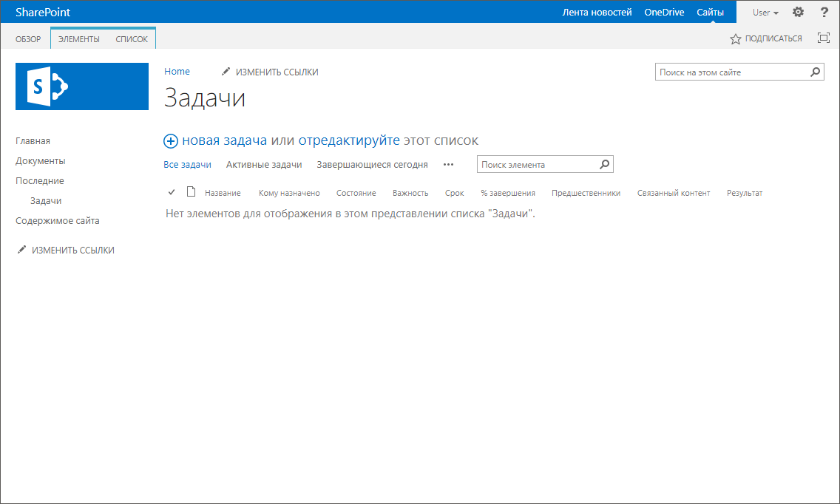Click left navigation ИЗМЕНИТЬ ССЫЛКИ
The height and width of the screenshot is (504, 840).
coord(73,250)
